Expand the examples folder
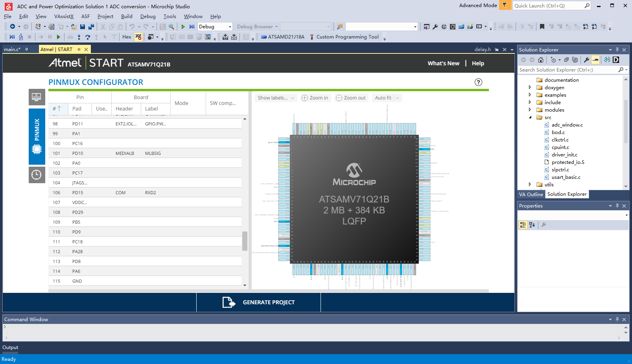632x364 pixels. point(530,95)
